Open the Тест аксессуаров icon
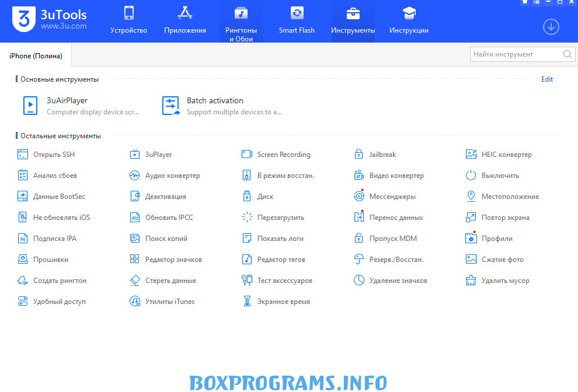Image resolution: width=578 pixels, height=392 pixels. click(247, 281)
